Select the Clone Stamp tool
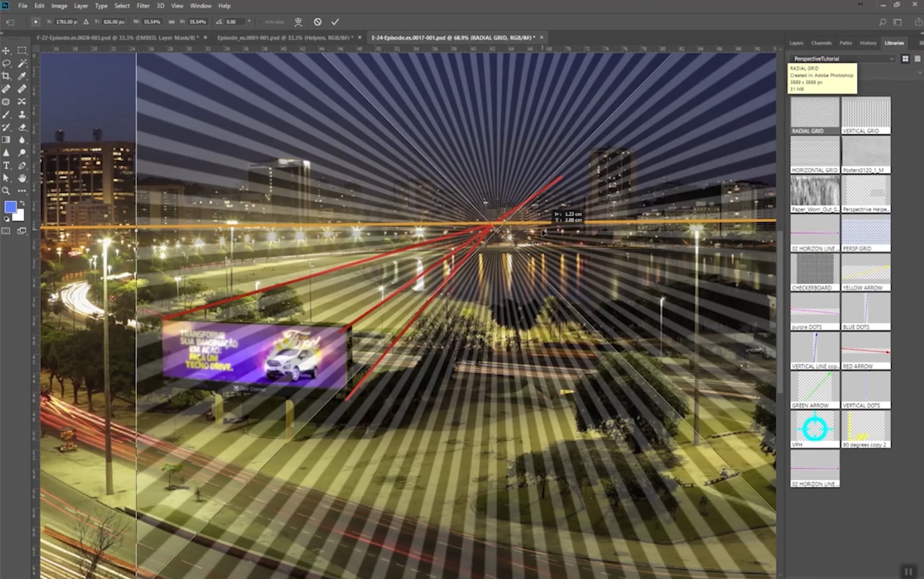Image resolution: width=924 pixels, height=579 pixels. pos(22,115)
